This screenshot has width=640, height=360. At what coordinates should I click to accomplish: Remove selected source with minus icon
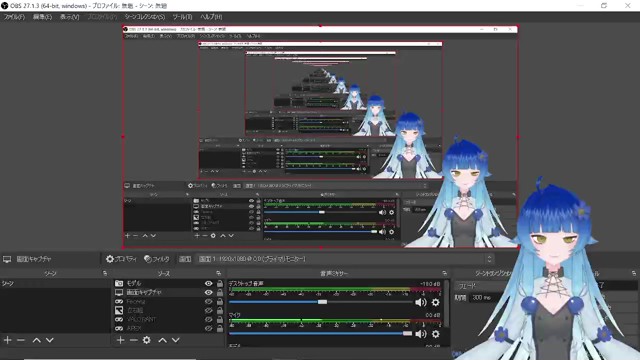pos(133,340)
